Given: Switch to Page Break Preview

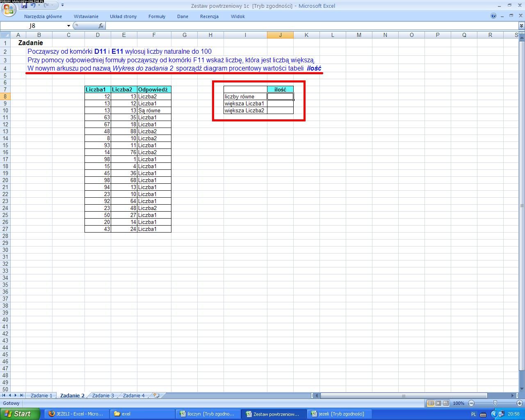Looking at the screenshot, I should click(446, 403).
